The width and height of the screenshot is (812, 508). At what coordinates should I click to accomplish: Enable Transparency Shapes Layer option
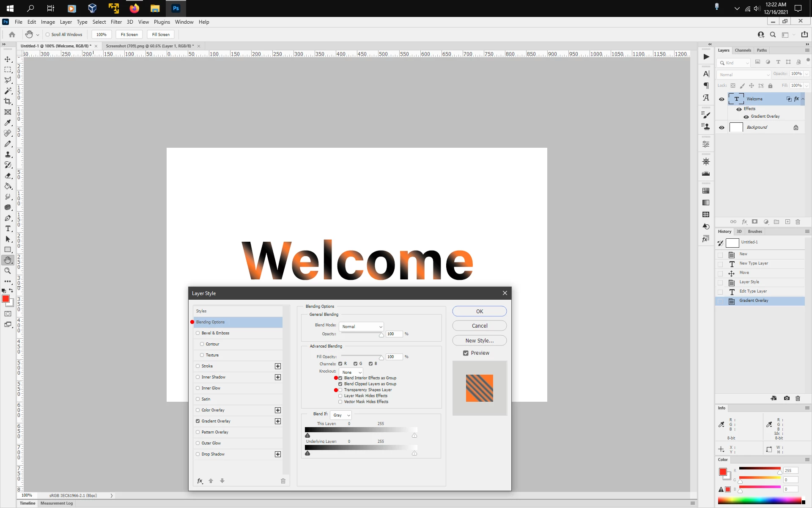point(340,390)
